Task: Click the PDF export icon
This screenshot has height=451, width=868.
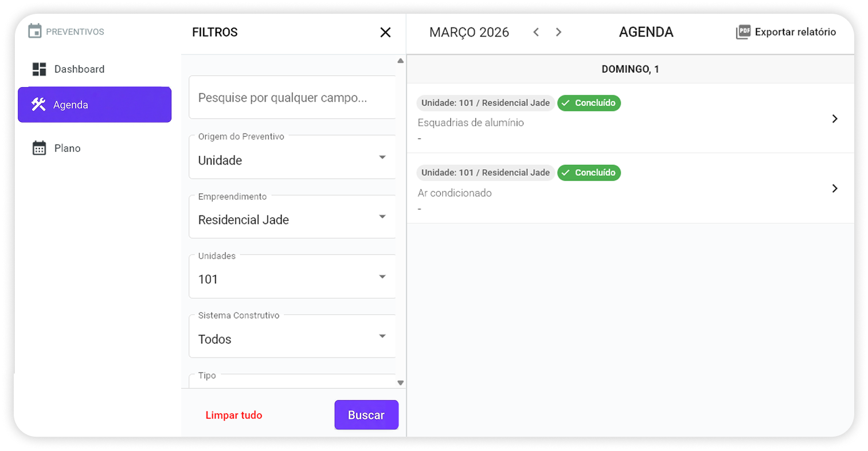Action: coord(743,32)
